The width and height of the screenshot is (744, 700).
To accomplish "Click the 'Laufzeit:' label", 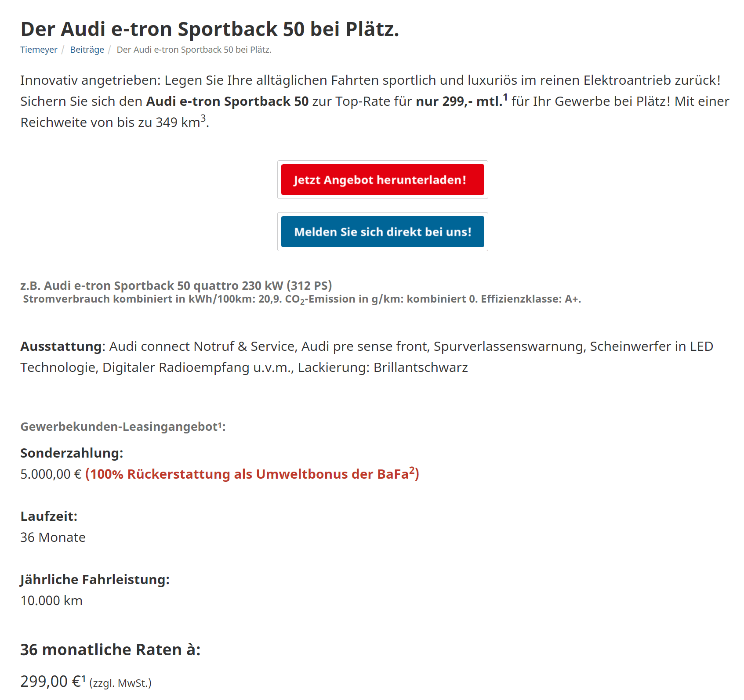I will click(49, 516).
